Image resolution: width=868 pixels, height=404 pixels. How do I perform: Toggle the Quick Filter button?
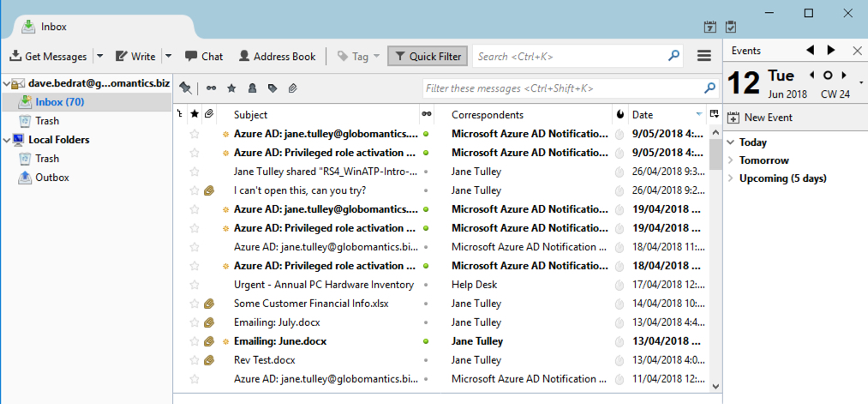428,57
